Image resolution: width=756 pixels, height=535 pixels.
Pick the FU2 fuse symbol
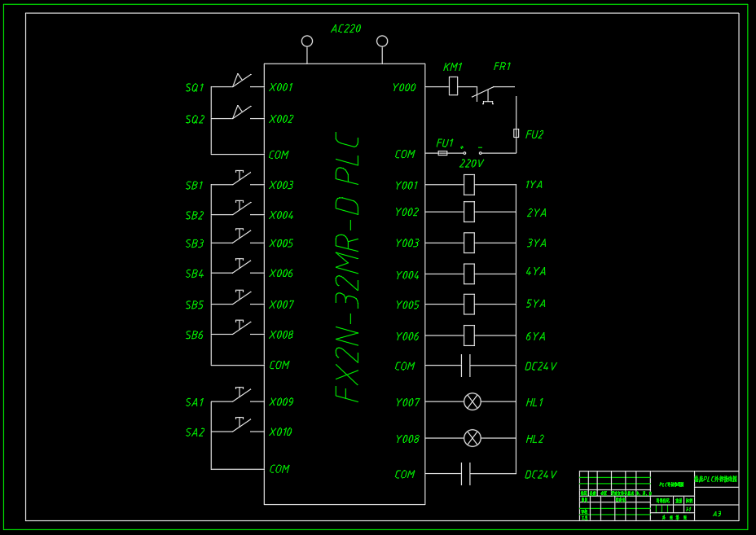(x=516, y=133)
